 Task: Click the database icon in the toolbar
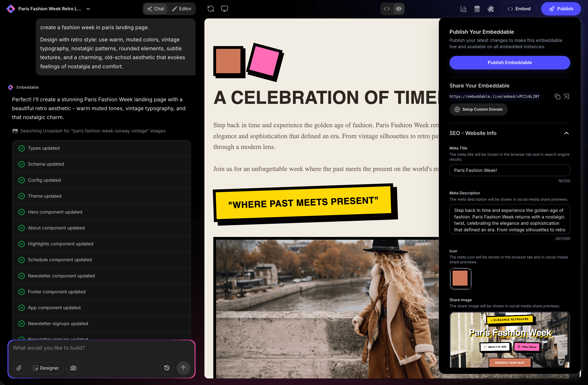coord(477,9)
